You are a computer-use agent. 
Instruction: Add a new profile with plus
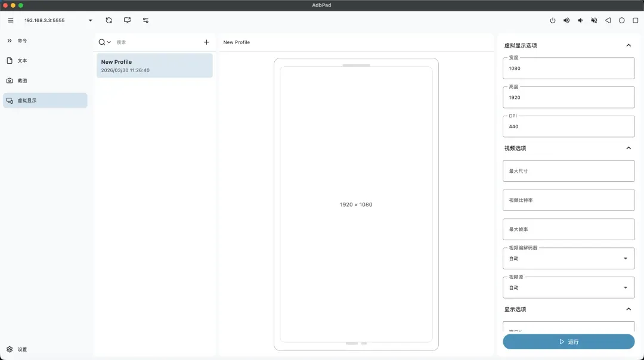[x=206, y=42]
